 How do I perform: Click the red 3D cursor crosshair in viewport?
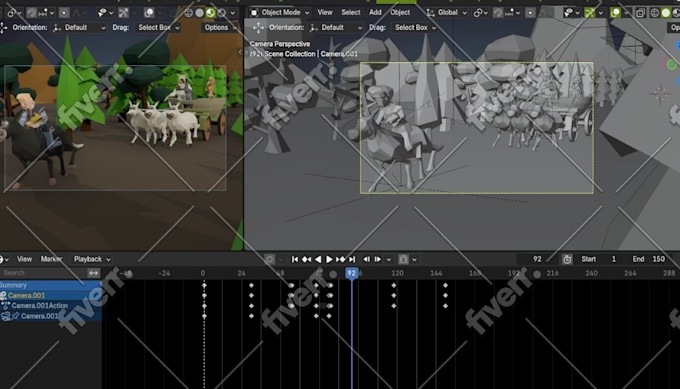point(660,93)
